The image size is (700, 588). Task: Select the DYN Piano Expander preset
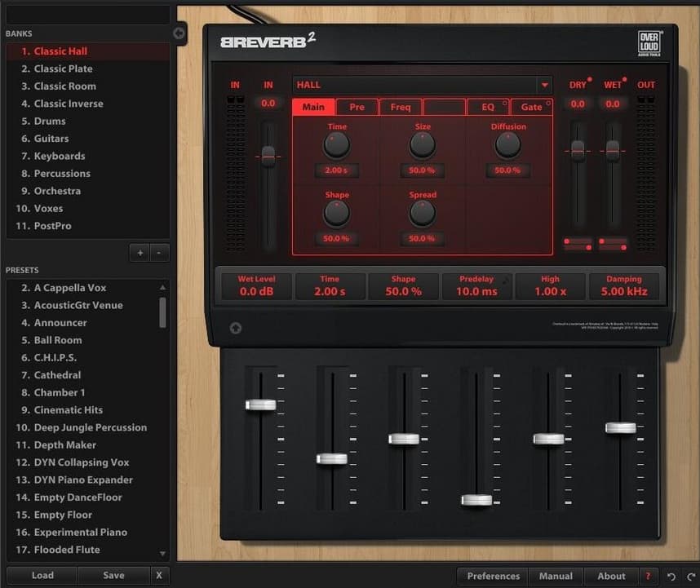point(82,480)
